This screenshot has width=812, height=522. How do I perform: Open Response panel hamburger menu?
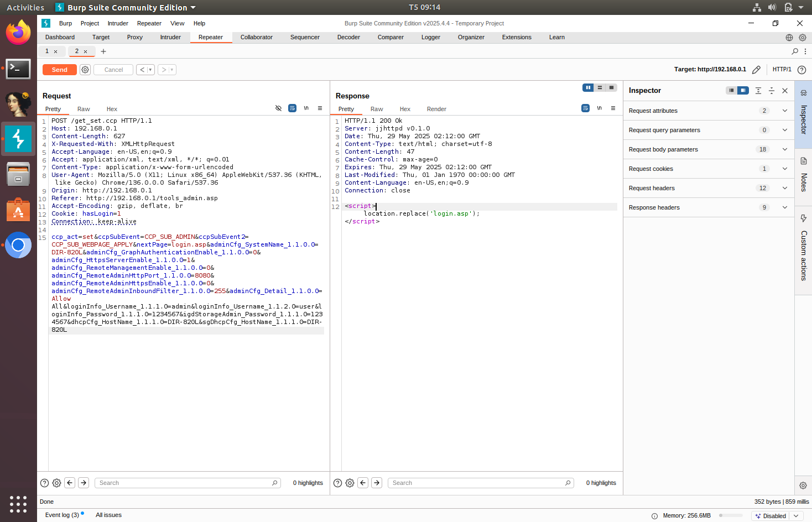(613, 108)
